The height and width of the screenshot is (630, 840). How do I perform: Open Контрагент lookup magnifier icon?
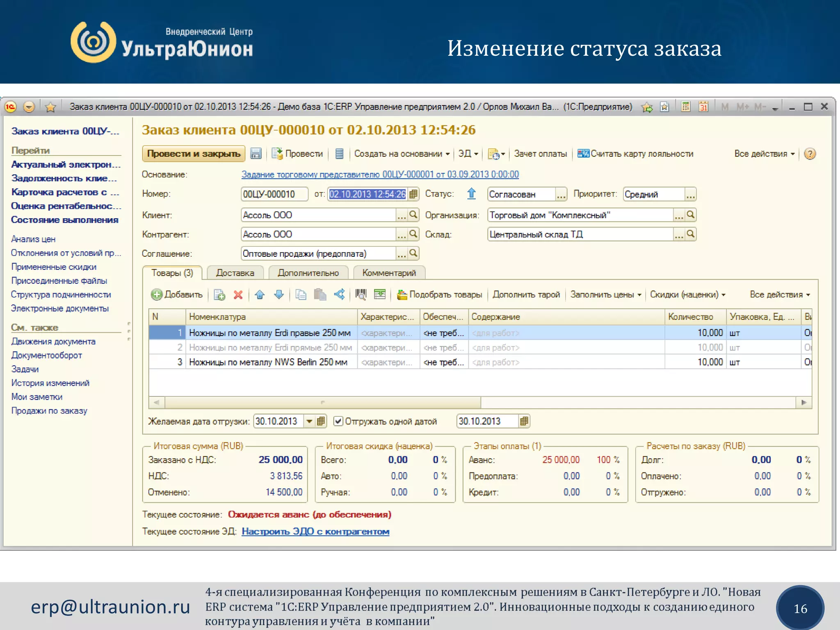pos(413,234)
